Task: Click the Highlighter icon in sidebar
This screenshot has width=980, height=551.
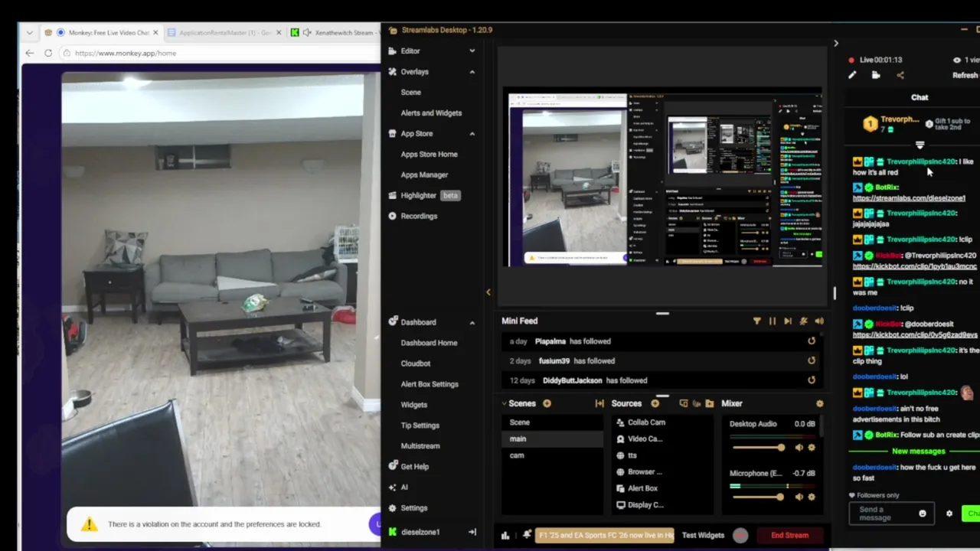Action: pos(393,195)
